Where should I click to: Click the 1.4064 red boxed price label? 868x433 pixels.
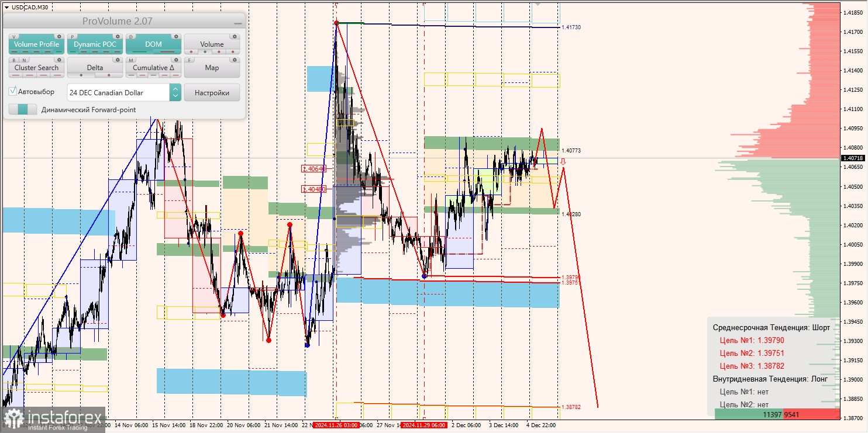[x=313, y=169]
